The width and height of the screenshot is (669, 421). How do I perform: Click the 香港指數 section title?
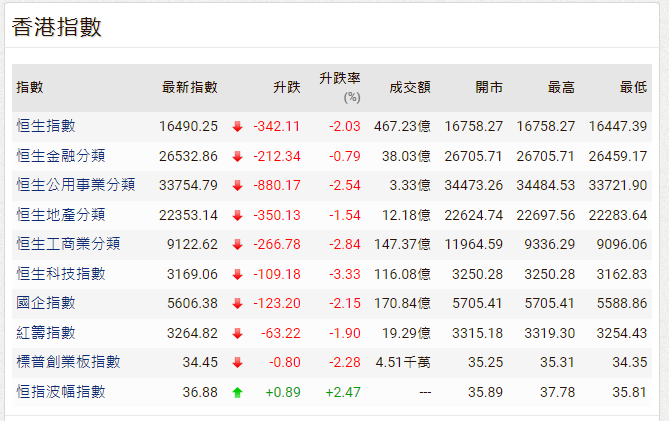(x=57, y=27)
